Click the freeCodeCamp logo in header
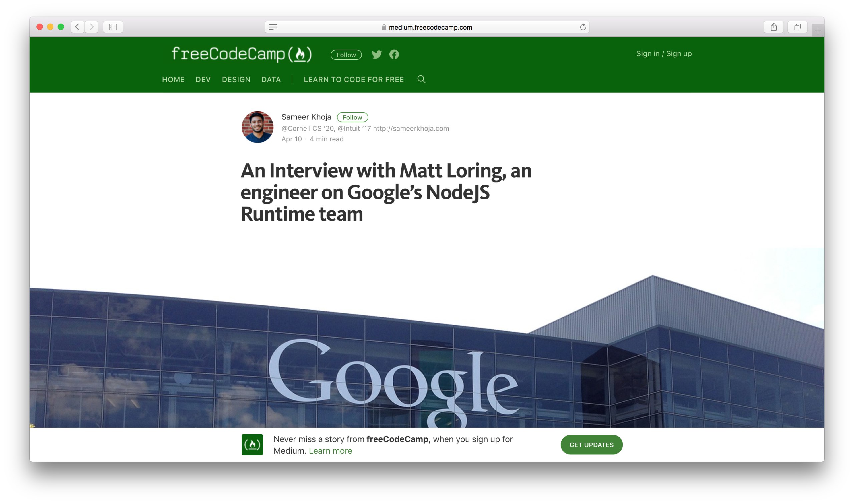 [x=242, y=54]
